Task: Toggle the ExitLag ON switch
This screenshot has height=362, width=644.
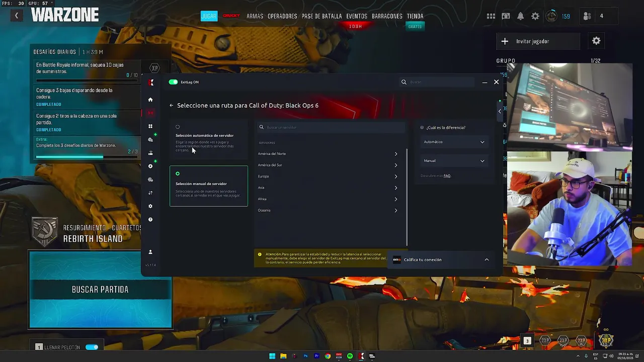Action: tap(173, 82)
